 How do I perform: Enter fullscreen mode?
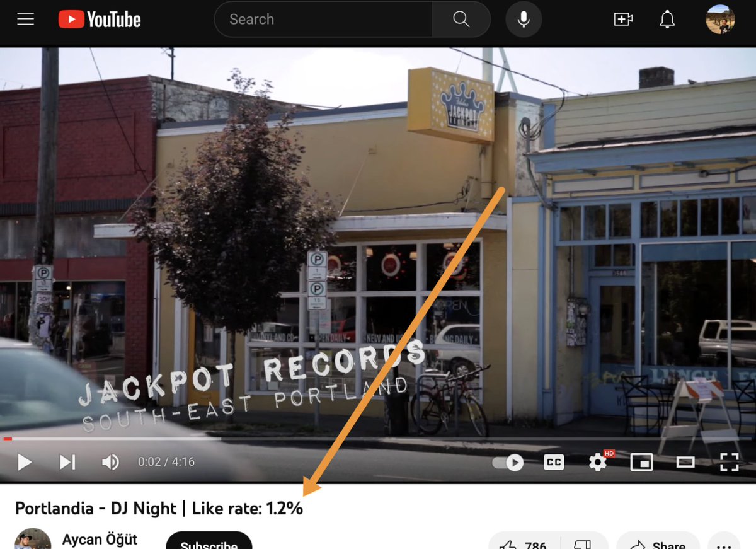(729, 462)
